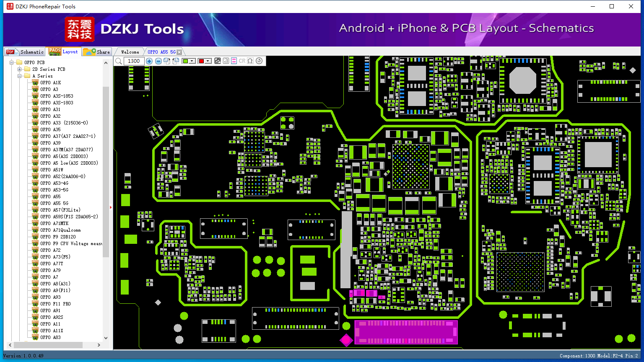
Task: Click the red highlight color swatch
Action: point(201,61)
